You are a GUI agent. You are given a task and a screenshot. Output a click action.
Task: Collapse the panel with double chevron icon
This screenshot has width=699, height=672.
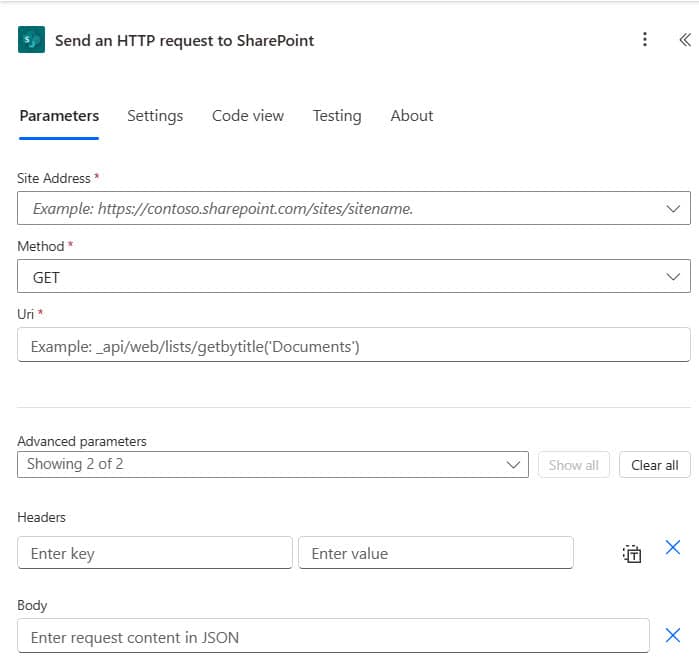[685, 40]
